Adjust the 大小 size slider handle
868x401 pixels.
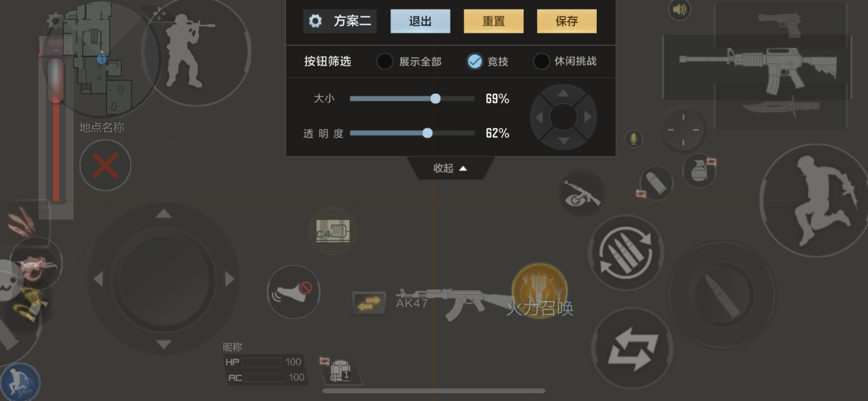click(x=435, y=99)
